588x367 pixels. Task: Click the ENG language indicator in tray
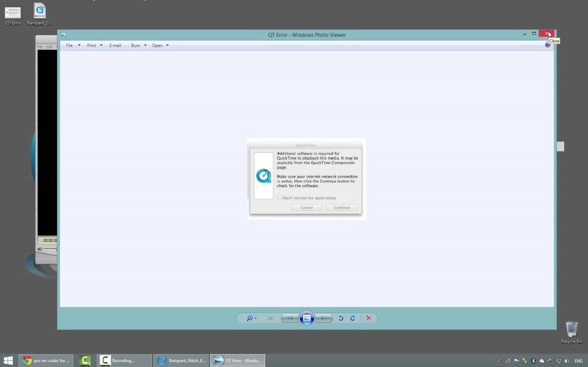coord(578,360)
